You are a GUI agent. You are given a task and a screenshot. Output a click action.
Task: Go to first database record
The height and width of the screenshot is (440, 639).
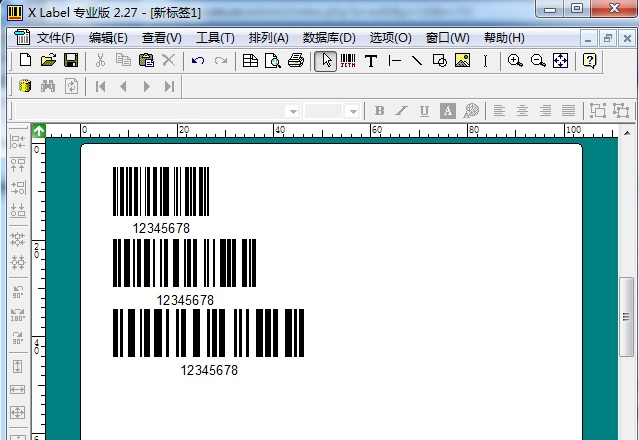tap(100, 86)
